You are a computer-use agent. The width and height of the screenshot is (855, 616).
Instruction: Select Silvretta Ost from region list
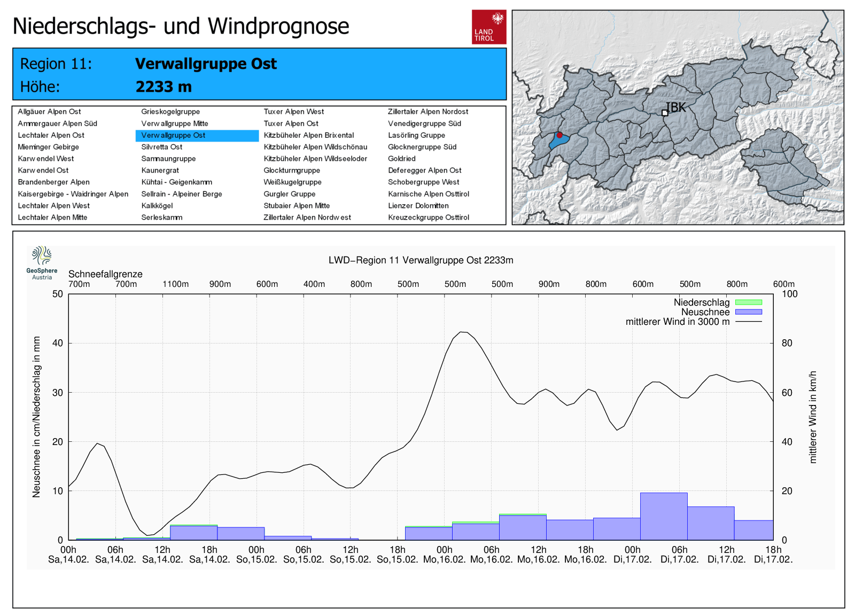point(161,147)
